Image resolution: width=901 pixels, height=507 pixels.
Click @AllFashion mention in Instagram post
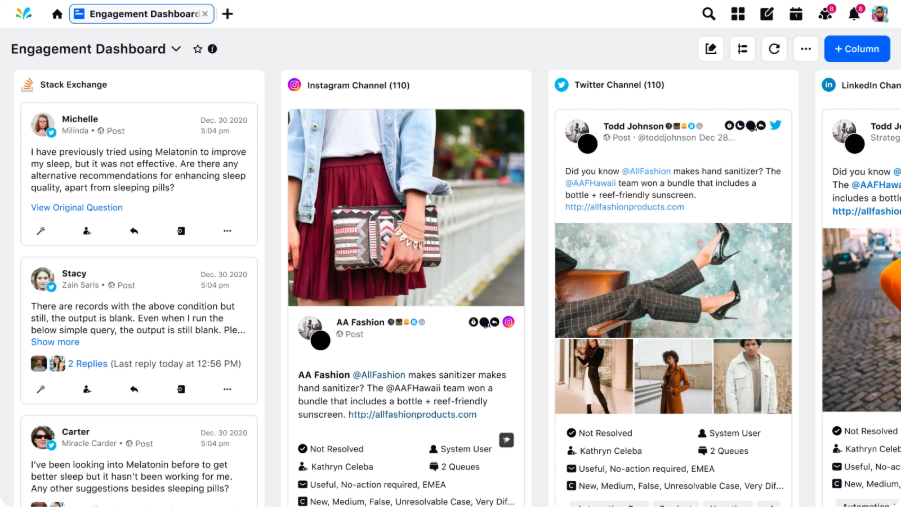(379, 375)
